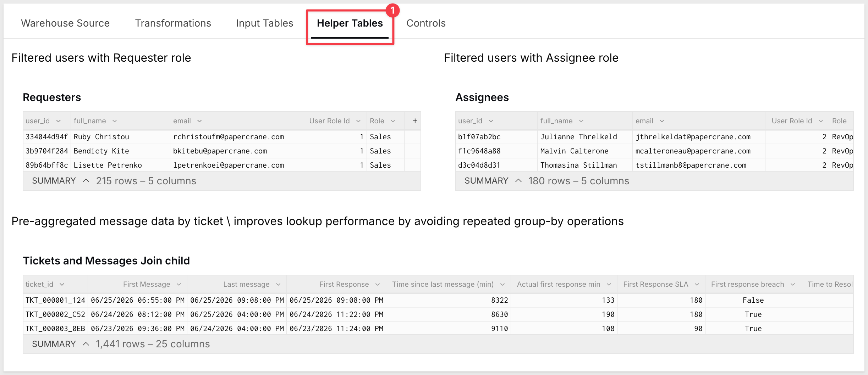
Task: Open the First response breach column menu
Action: click(793, 284)
